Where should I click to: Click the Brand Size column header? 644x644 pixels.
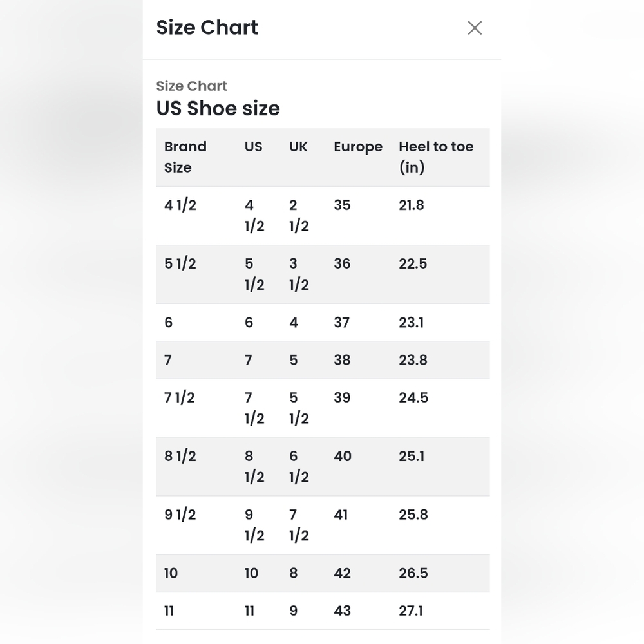click(x=185, y=157)
